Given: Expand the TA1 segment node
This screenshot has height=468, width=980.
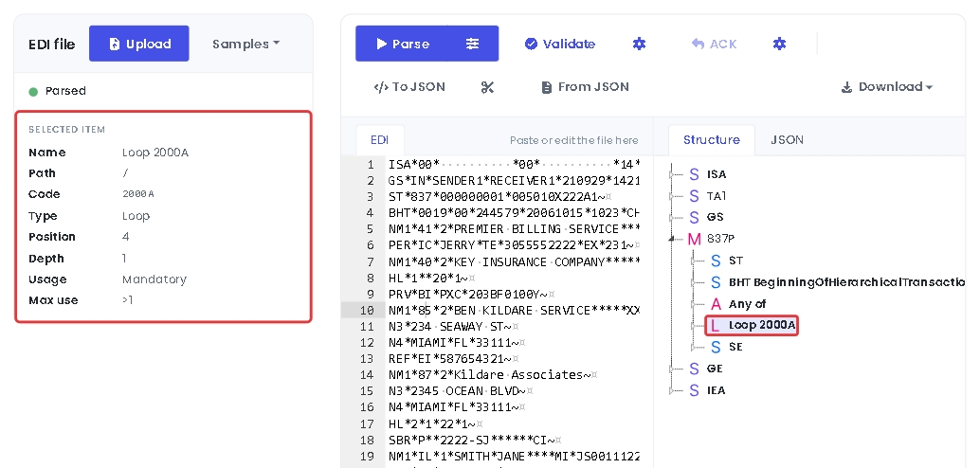Looking at the screenshot, I should coord(673,196).
